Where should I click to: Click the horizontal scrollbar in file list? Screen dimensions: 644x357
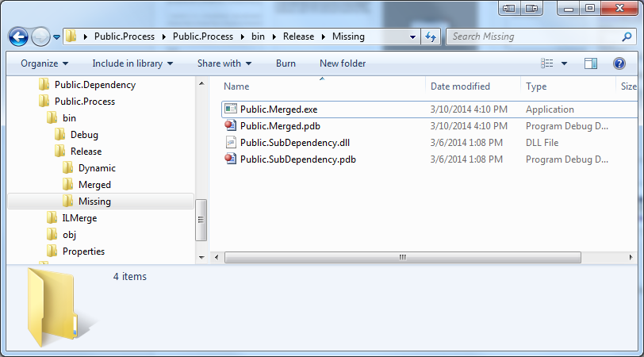402,257
